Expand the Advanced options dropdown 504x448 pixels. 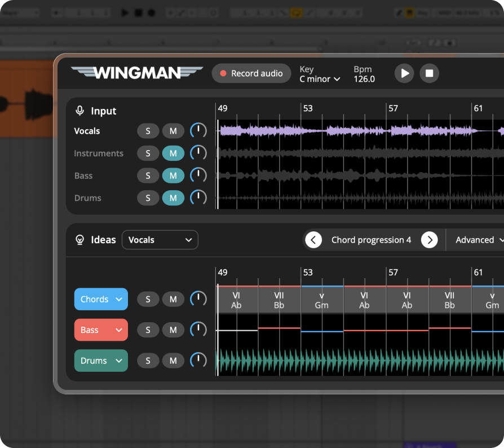coord(479,240)
